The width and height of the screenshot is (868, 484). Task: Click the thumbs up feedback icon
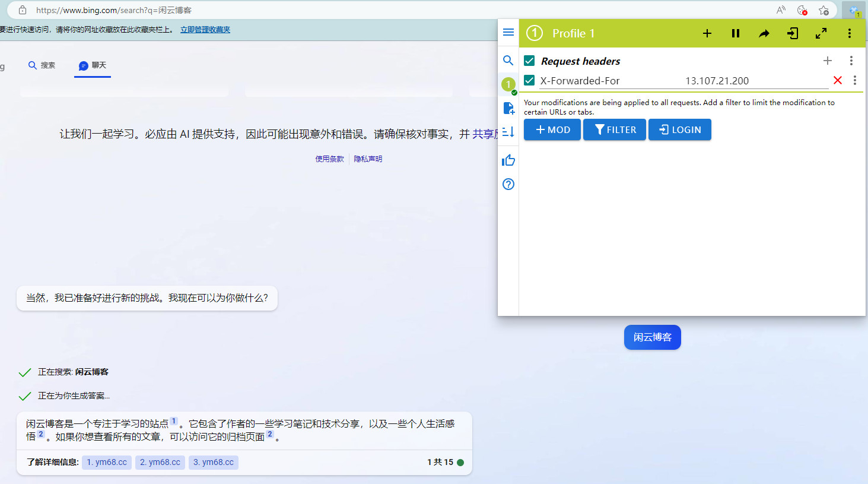(x=508, y=160)
